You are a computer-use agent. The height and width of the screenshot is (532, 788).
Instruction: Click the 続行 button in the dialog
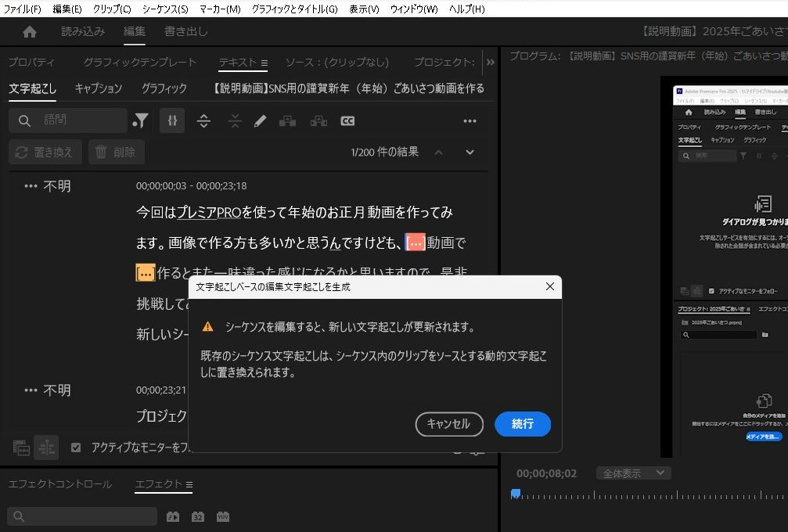(523, 424)
